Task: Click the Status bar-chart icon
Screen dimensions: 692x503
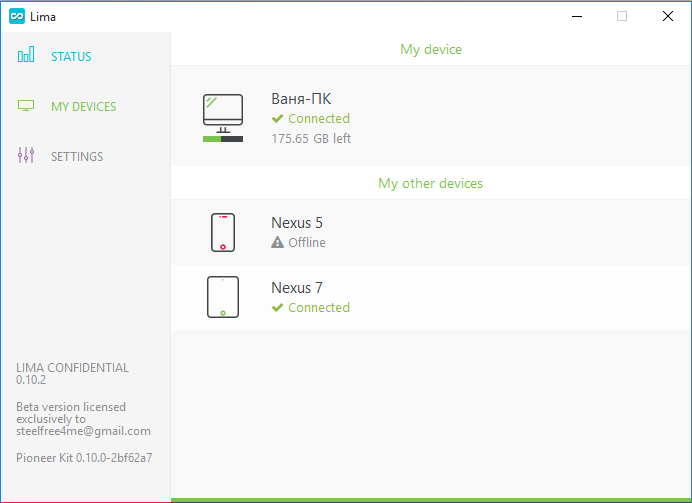Action: click(x=26, y=55)
